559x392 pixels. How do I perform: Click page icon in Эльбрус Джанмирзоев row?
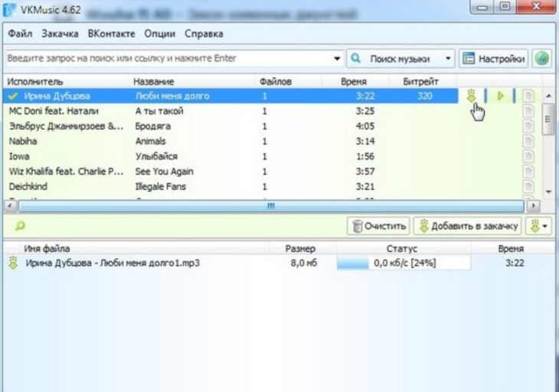(x=528, y=126)
